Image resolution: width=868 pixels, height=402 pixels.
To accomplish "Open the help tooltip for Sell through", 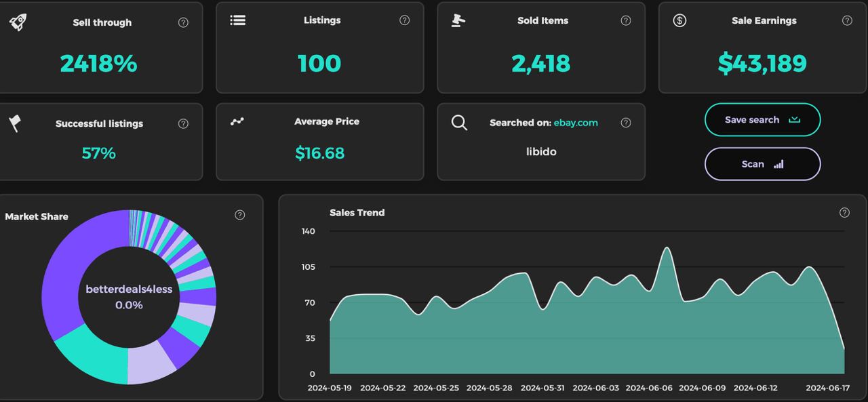I will tap(183, 22).
